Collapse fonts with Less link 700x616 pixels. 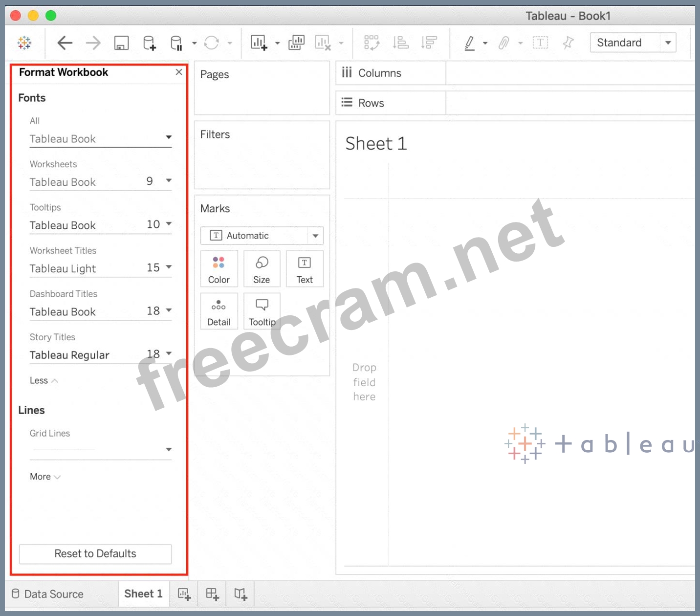tap(44, 380)
